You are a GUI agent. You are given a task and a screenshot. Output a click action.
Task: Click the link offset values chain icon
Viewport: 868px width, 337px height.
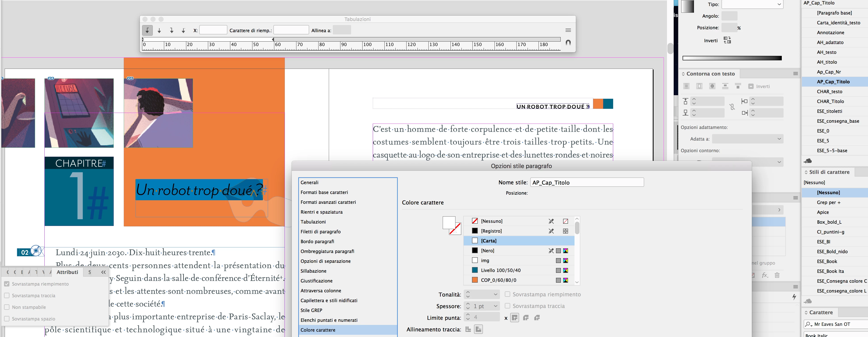[x=732, y=107]
